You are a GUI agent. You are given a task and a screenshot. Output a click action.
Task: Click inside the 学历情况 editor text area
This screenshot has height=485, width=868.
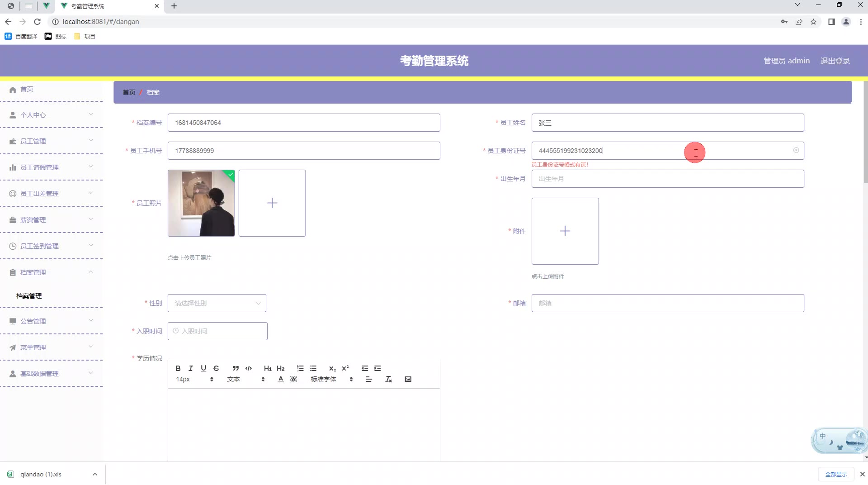tap(304, 425)
